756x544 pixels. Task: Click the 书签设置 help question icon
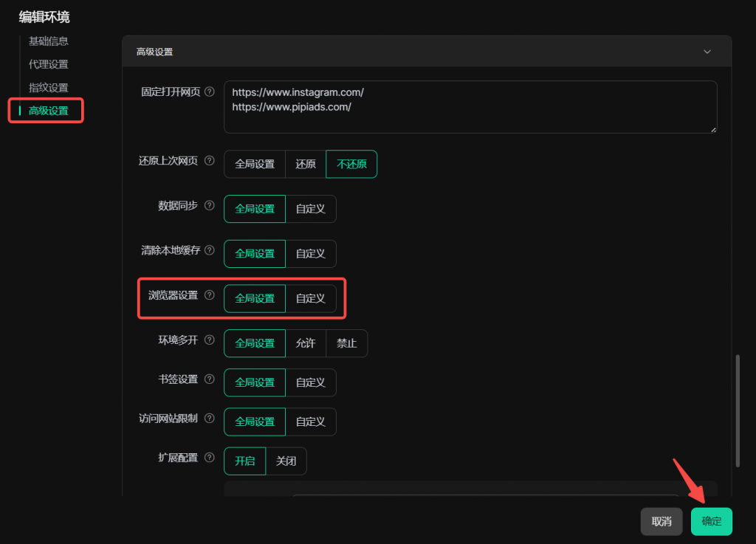point(210,379)
